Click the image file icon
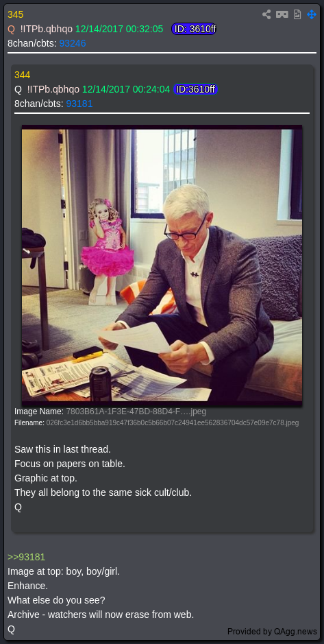 [x=297, y=14]
